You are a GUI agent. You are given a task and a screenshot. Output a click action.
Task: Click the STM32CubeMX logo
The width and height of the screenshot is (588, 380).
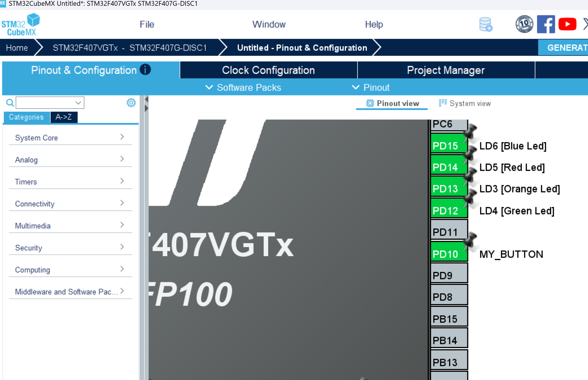[x=21, y=25]
